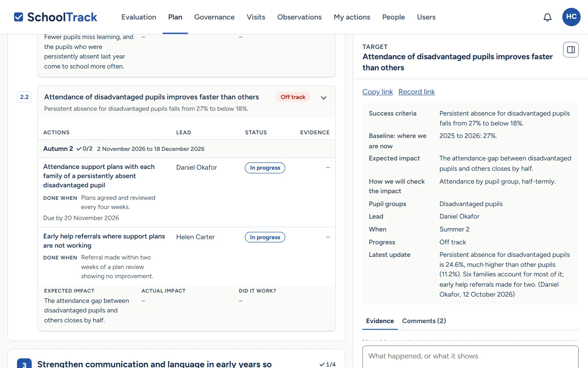Click the 1/4 progress count on priority 3
The image size is (588, 368).
(327, 364)
